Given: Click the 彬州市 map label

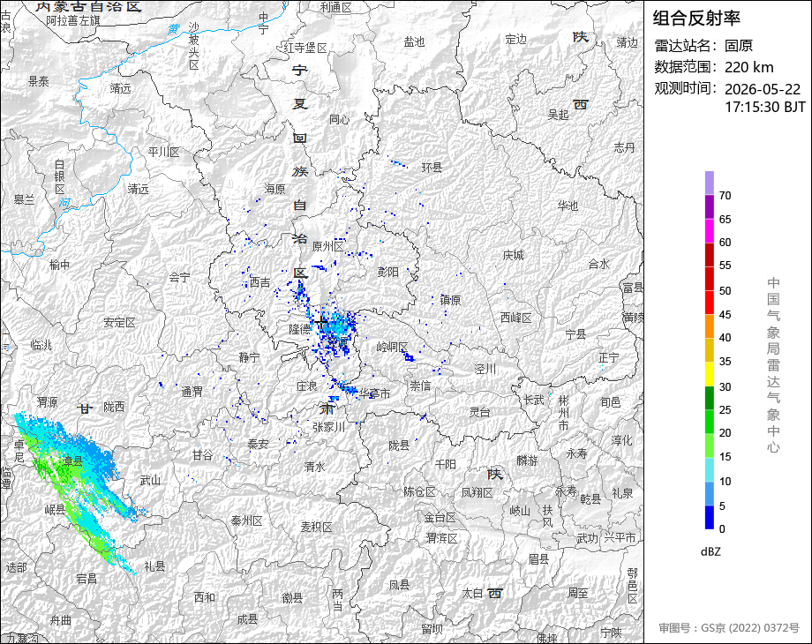Looking at the screenshot, I should coord(563,413).
